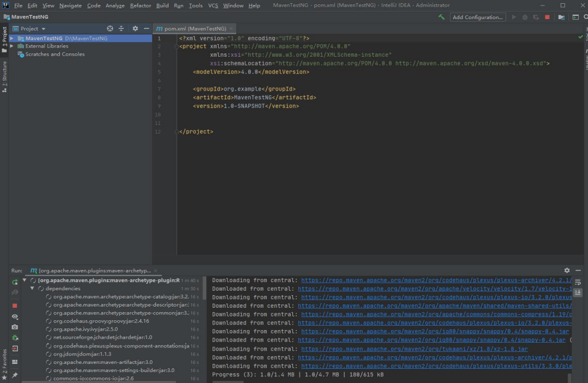Open the plexus-utils 3.3.0 link

click(436, 366)
